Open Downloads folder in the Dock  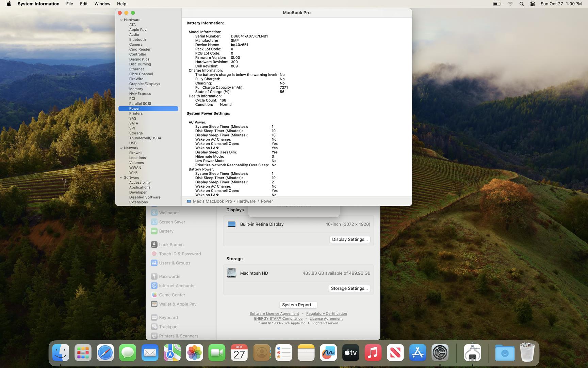(x=505, y=353)
